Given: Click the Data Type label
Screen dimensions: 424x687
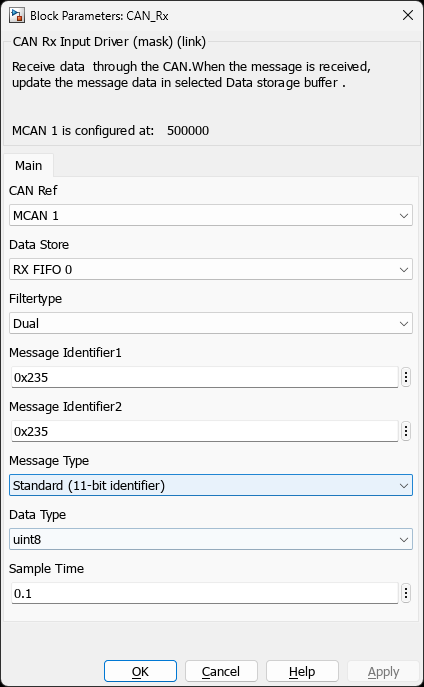Looking at the screenshot, I should coord(37,515).
